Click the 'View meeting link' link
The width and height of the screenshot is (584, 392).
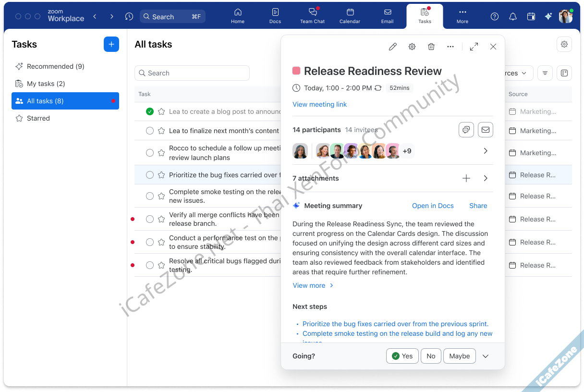[x=319, y=104]
